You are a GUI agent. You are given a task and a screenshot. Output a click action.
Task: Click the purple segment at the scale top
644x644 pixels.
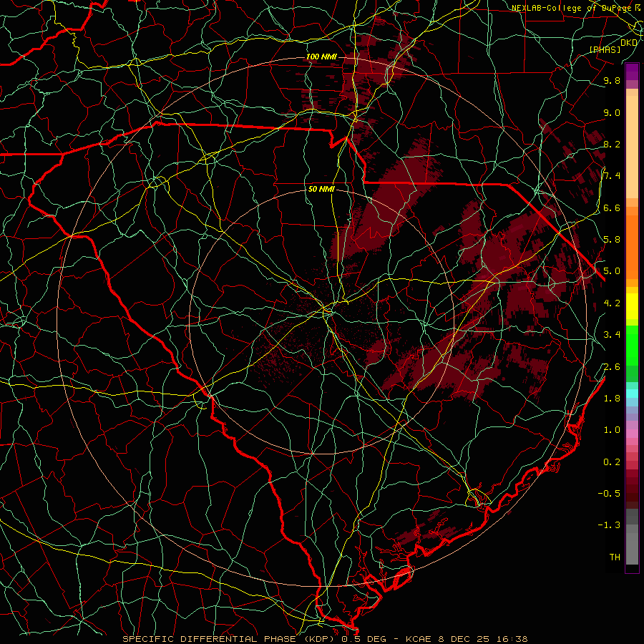[x=632, y=72]
